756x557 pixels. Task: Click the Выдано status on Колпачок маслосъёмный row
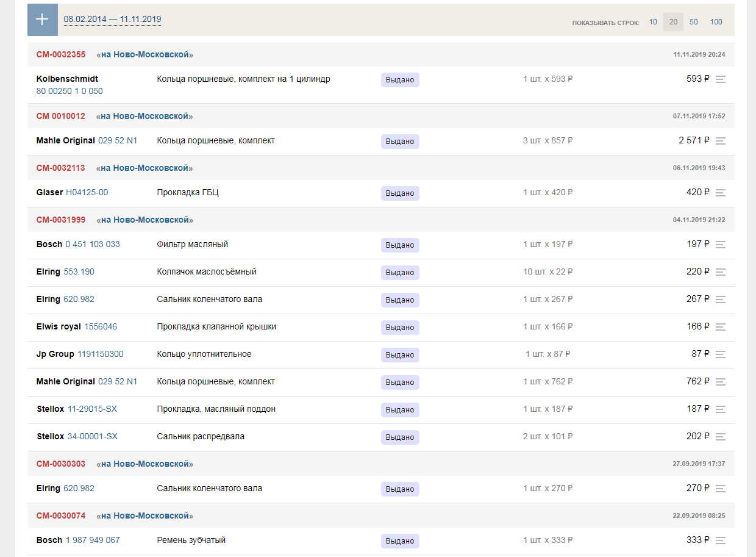pyautogui.click(x=400, y=272)
